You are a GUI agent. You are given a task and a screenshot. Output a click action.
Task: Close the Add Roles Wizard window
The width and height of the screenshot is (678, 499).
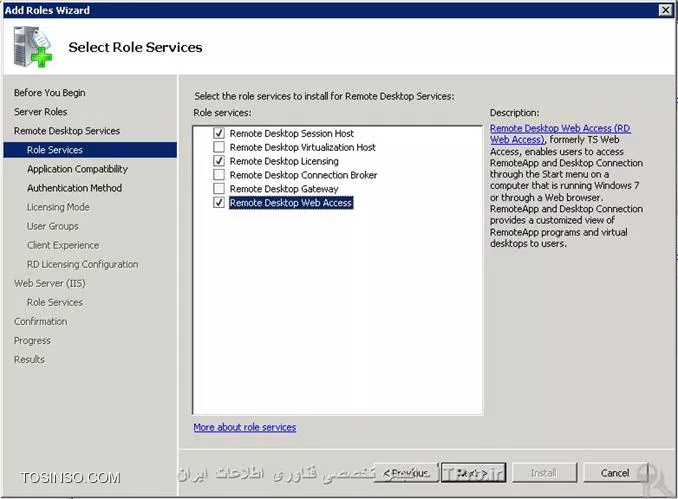(x=665, y=10)
